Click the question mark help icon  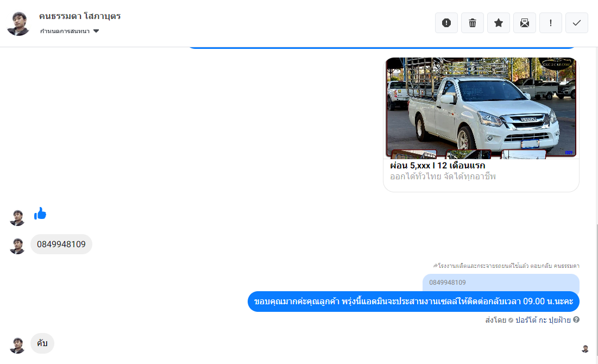pos(576,320)
